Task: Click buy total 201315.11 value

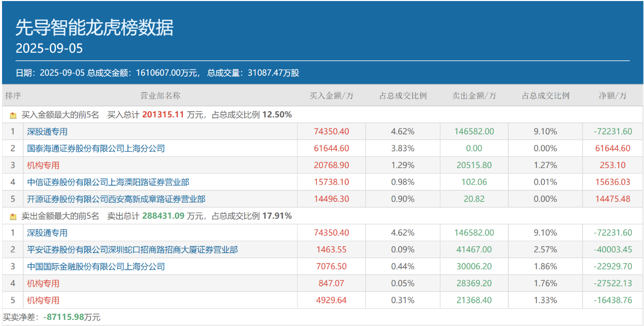Action: tap(163, 115)
